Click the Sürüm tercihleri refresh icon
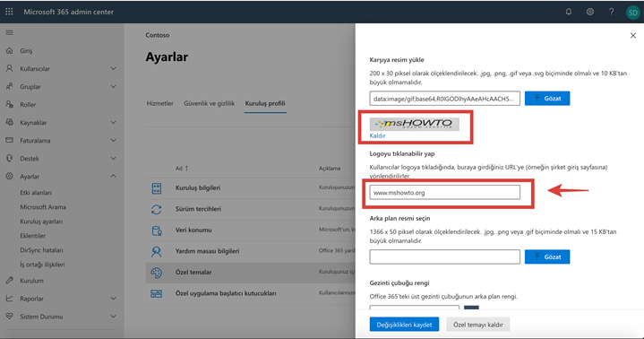 [x=157, y=209]
